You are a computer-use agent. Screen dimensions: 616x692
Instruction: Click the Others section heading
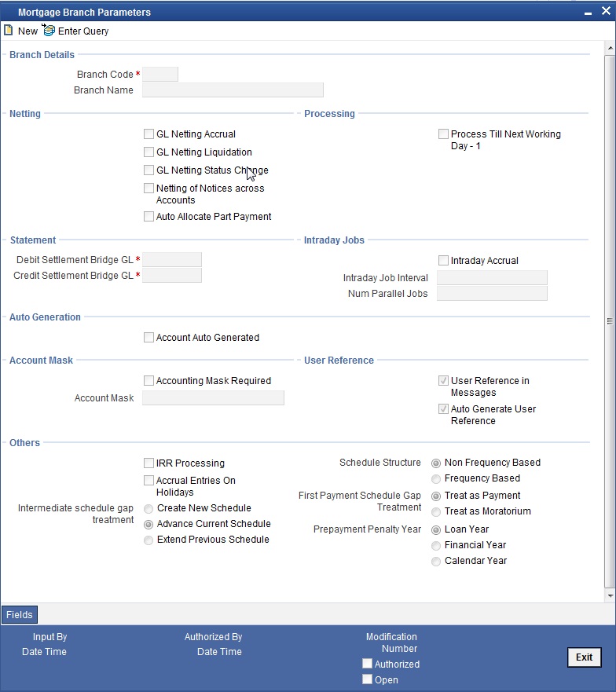(24, 443)
